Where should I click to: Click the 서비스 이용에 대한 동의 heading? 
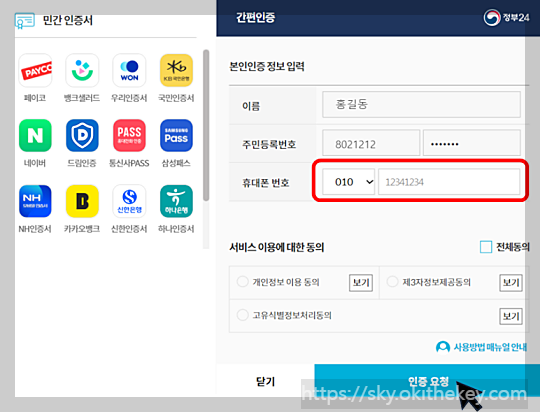[x=277, y=247]
